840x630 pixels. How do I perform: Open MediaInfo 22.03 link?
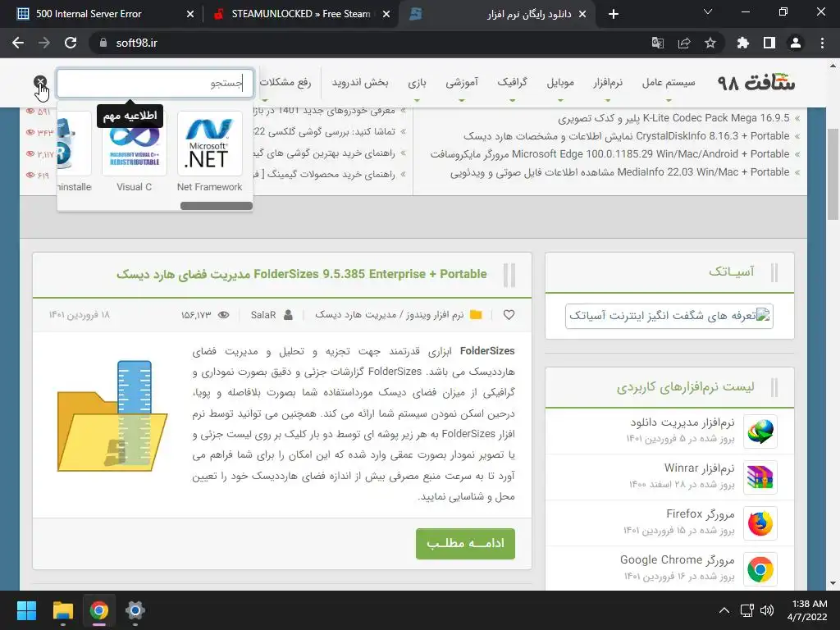tap(620, 172)
